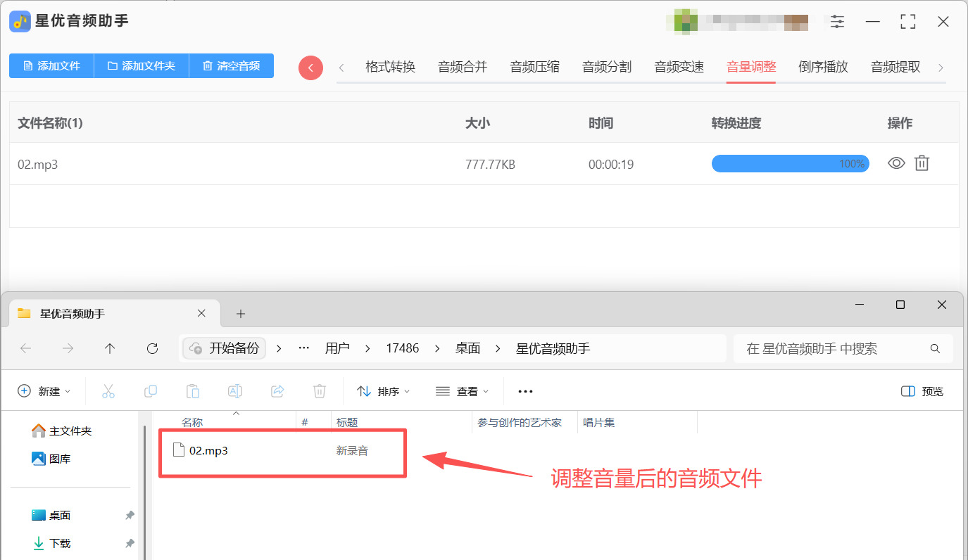Toggle the 预览 pane
This screenshot has height=560, width=968.
click(x=922, y=391)
